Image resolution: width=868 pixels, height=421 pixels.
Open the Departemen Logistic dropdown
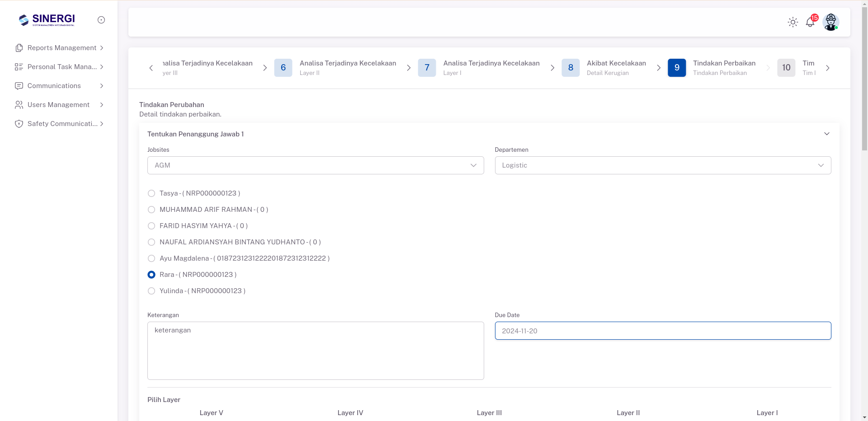point(663,165)
